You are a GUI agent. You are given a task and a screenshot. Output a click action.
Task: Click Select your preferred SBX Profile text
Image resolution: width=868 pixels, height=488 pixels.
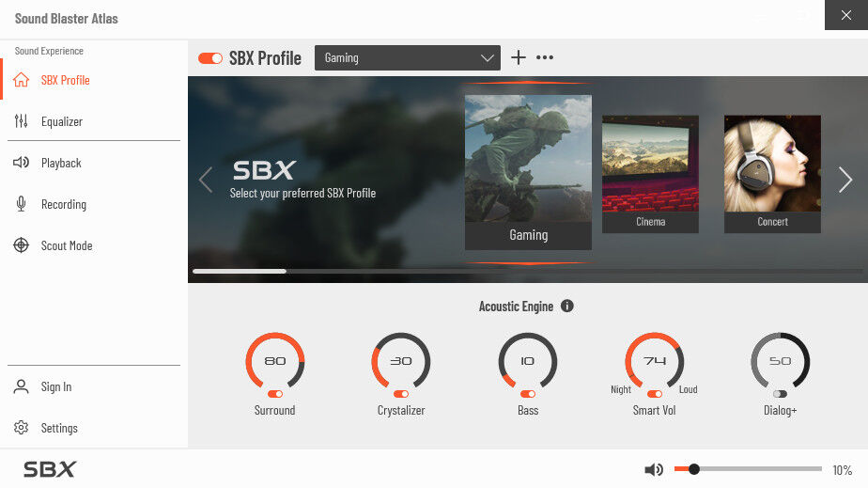click(302, 194)
